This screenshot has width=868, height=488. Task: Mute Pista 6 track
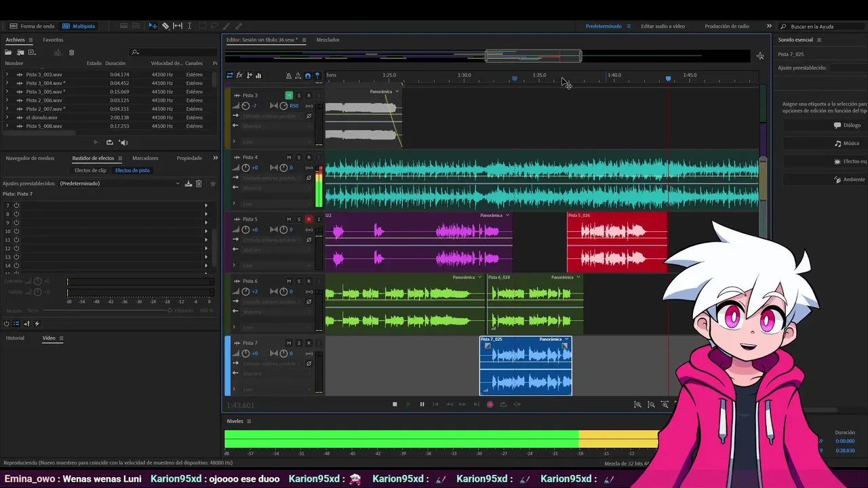[289, 281]
